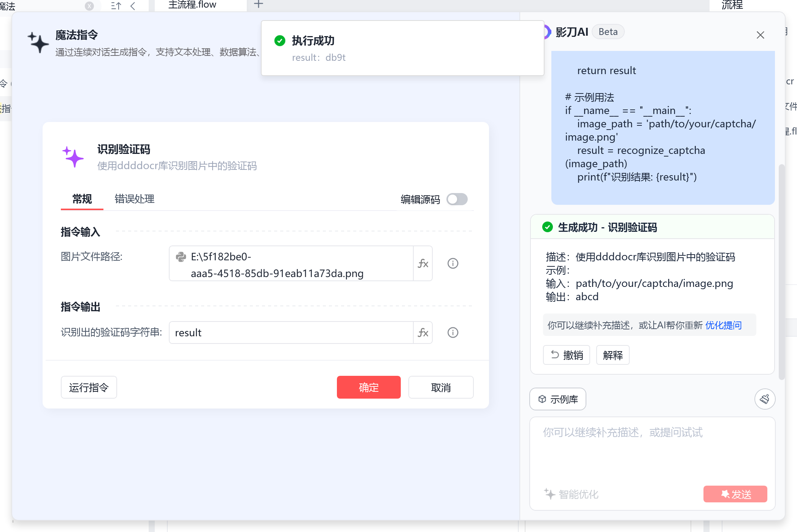Open the 示例库 button
The width and height of the screenshot is (797, 532).
click(x=558, y=399)
